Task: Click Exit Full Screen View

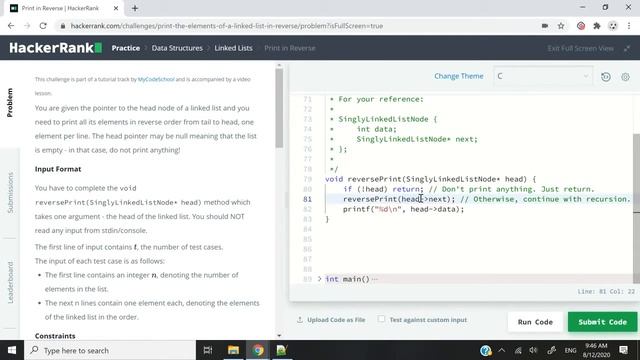Action: (580, 48)
